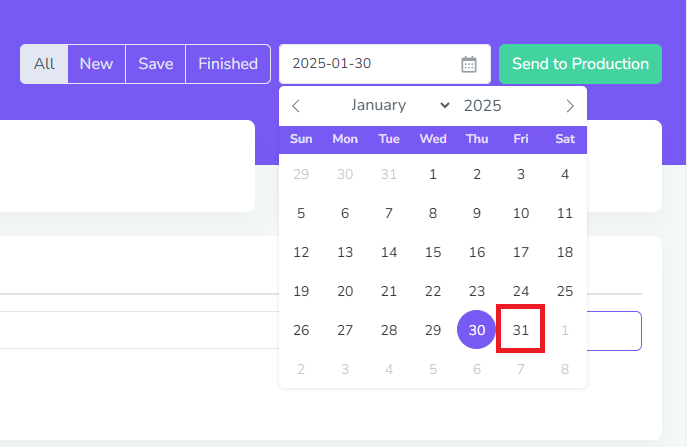The image size is (687, 447).
Task: Pick January 31 in the calendar
Action: click(x=521, y=330)
